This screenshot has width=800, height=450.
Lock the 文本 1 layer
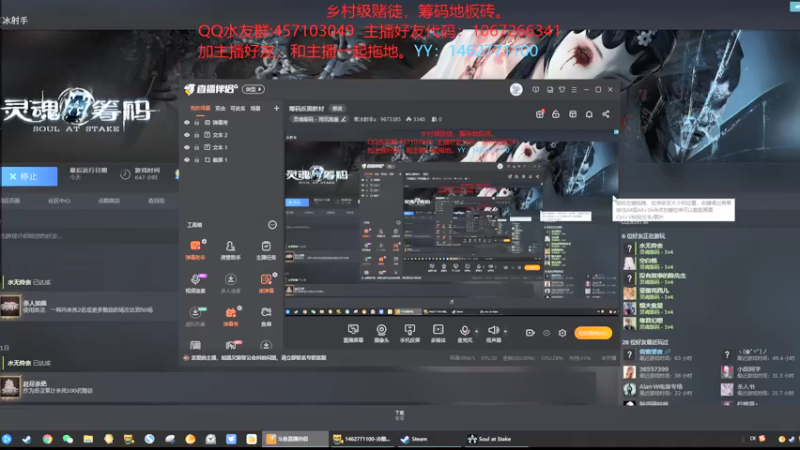tap(196, 147)
